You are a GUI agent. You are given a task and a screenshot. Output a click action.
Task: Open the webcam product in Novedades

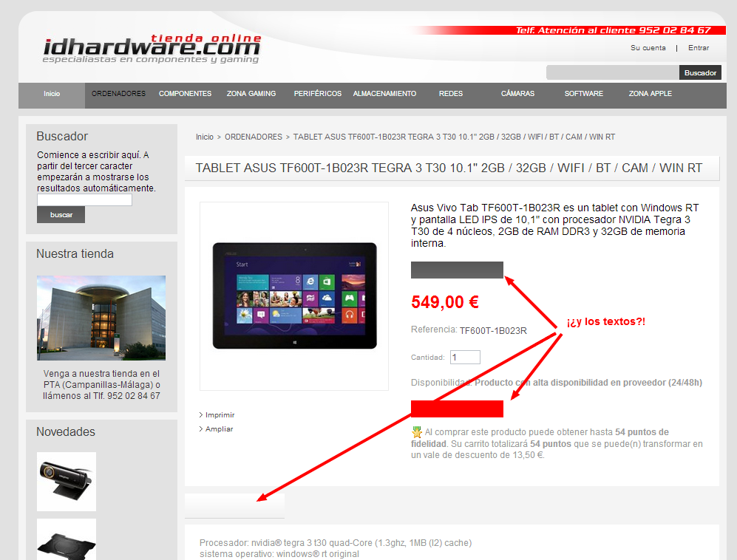click(67, 482)
